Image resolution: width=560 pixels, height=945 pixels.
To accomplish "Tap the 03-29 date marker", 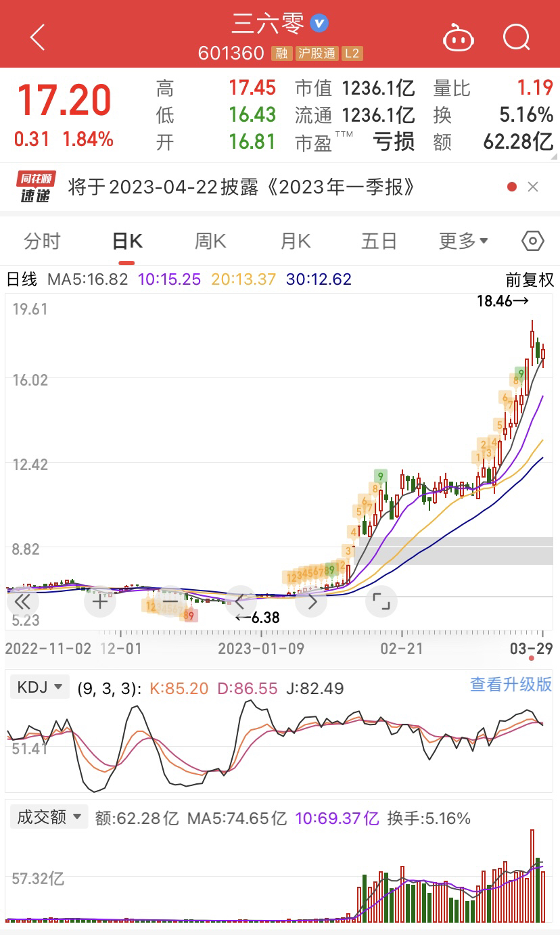I will (531, 649).
